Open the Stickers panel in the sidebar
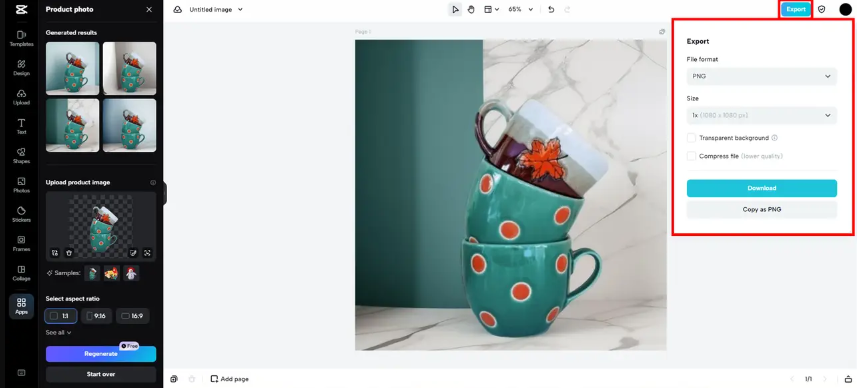 [x=21, y=214]
